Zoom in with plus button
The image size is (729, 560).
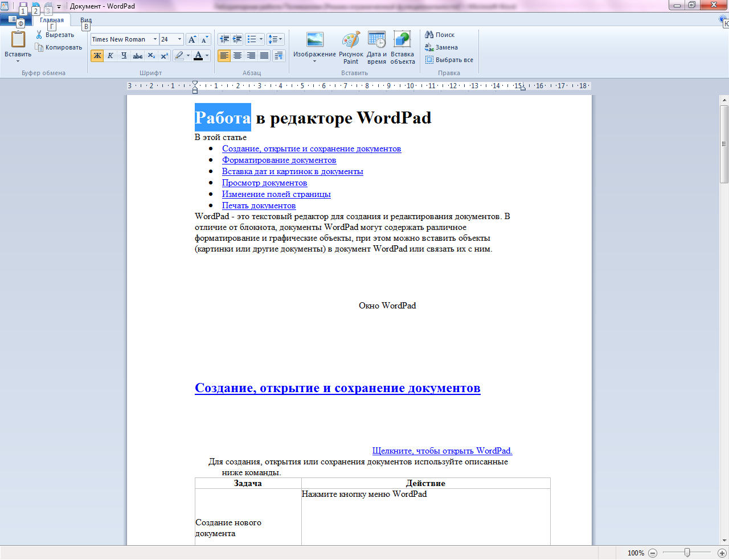[x=722, y=553]
